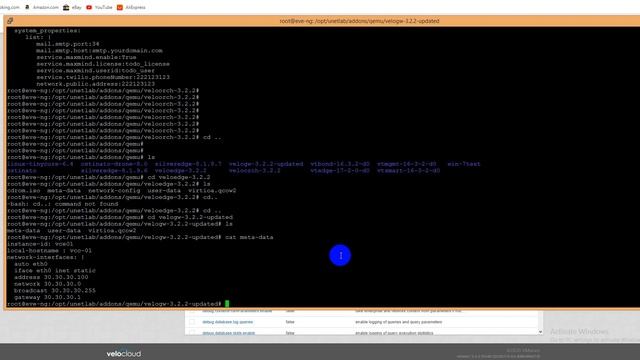Open the eBay bookmark
The width and height of the screenshot is (640, 360).
(x=72, y=7)
